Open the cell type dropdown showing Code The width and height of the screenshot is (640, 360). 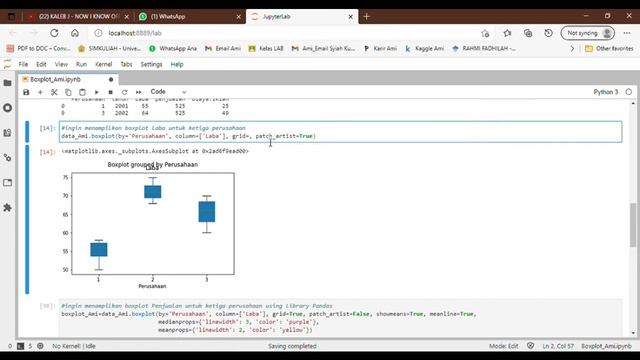[168, 92]
